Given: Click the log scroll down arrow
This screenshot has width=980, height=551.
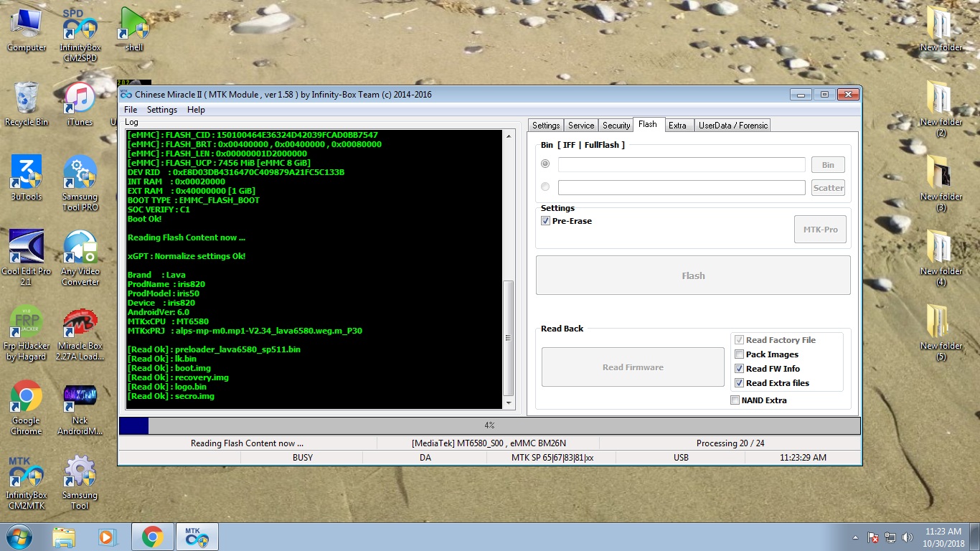Looking at the screenshot, I should (x=509, y=405).
